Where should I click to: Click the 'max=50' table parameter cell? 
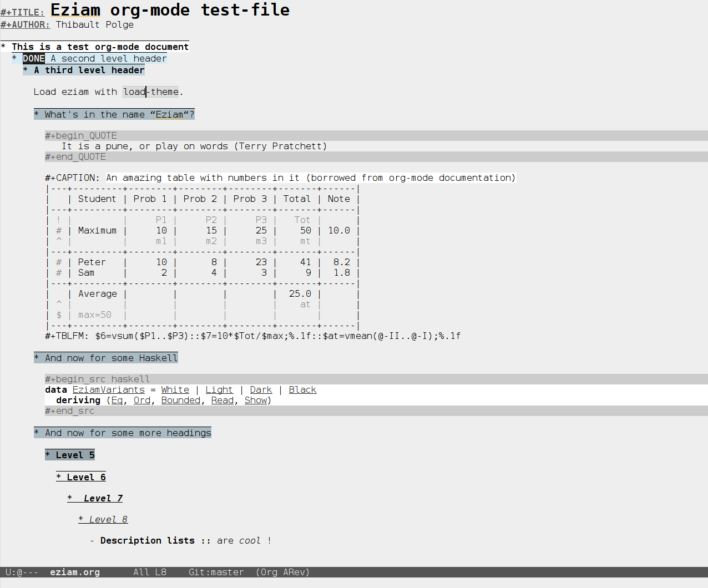pos(94,315)
